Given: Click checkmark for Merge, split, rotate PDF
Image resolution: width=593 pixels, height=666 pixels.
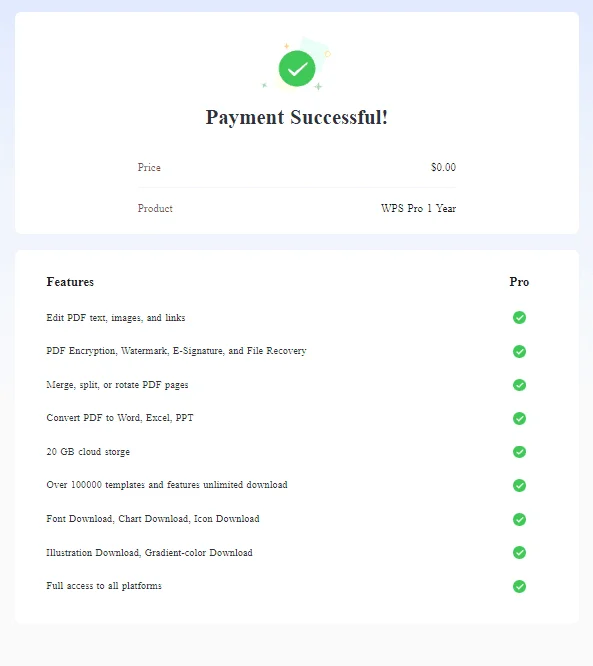Looking at the screenshot, I should coord(519,385).
